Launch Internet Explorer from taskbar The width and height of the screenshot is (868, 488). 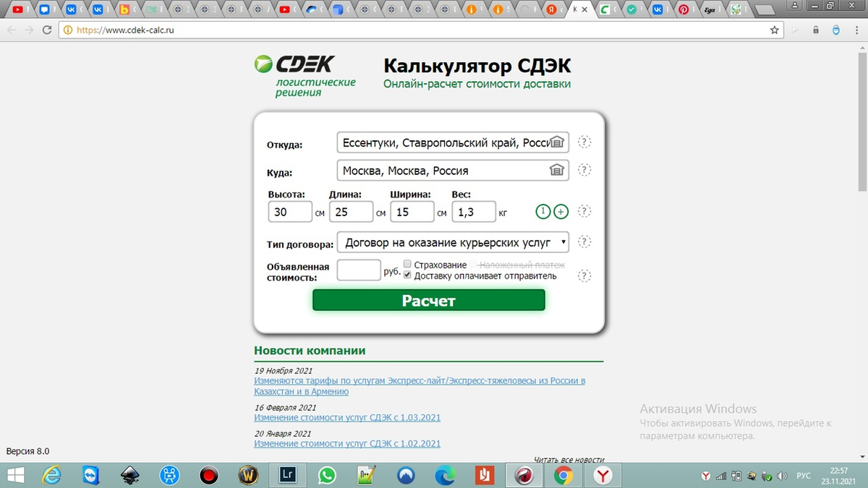(52, 475)
